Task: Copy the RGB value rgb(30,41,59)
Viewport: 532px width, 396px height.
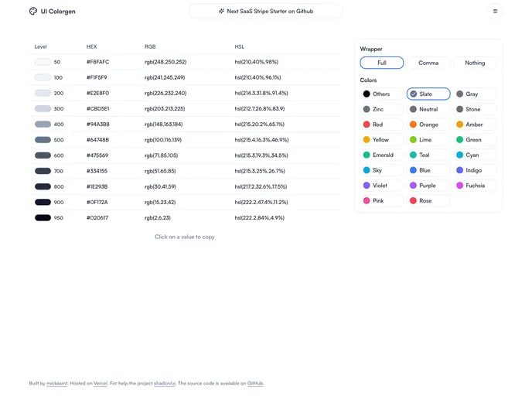Action: tap(160, 186)
